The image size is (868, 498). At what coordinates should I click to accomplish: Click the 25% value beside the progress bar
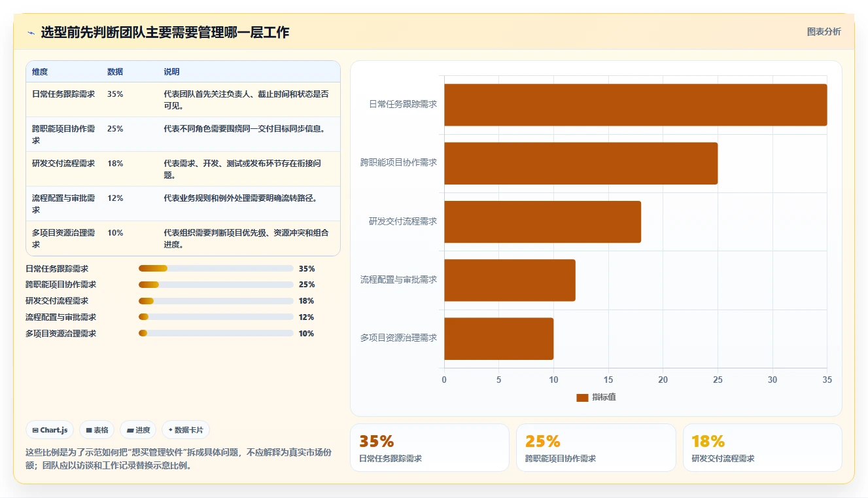[307, 285]
